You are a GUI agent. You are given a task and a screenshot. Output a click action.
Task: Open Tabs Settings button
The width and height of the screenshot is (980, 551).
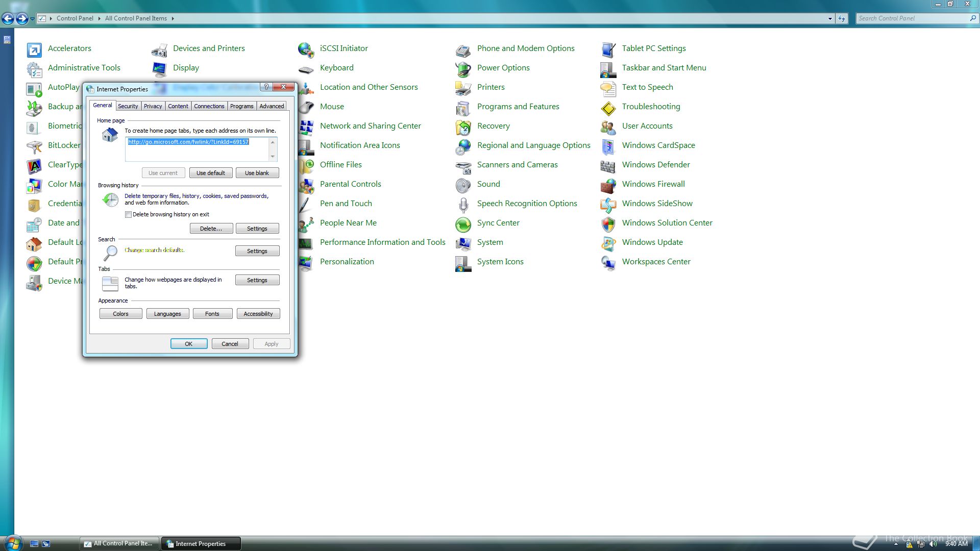click(x=257, y=280)
